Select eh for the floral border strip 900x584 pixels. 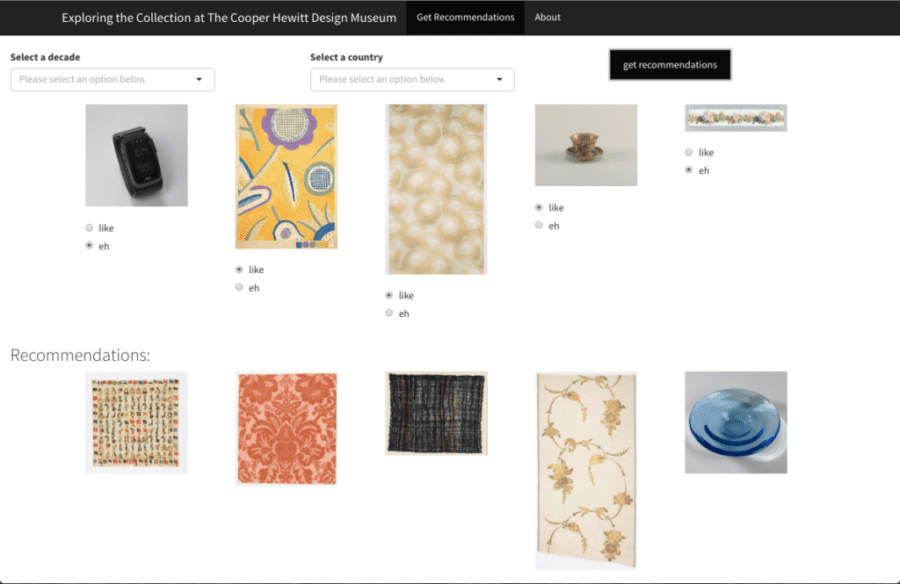(689, 170)
